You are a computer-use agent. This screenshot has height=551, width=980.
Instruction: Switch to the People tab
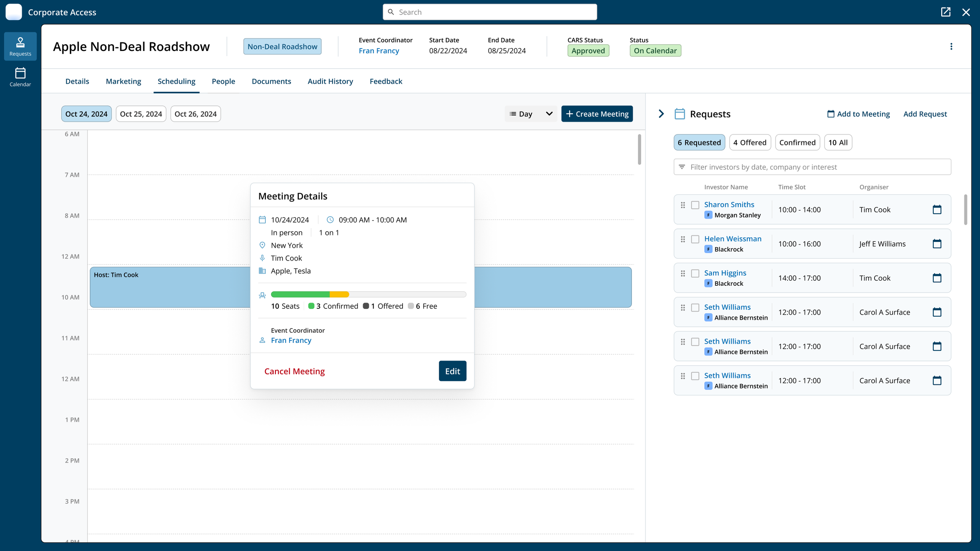click(223, 82)
